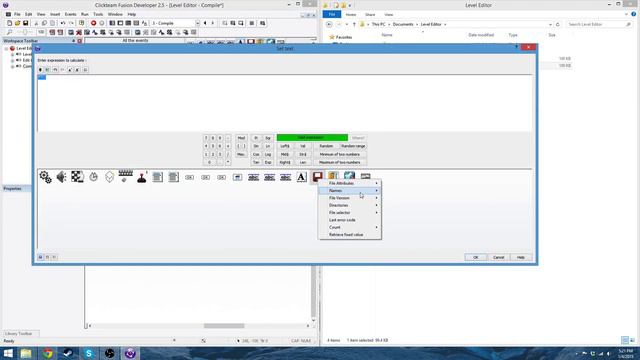Viewport: 640px width, 360px height.
Task: Click the Windows Start button
Action: point(8,353)
